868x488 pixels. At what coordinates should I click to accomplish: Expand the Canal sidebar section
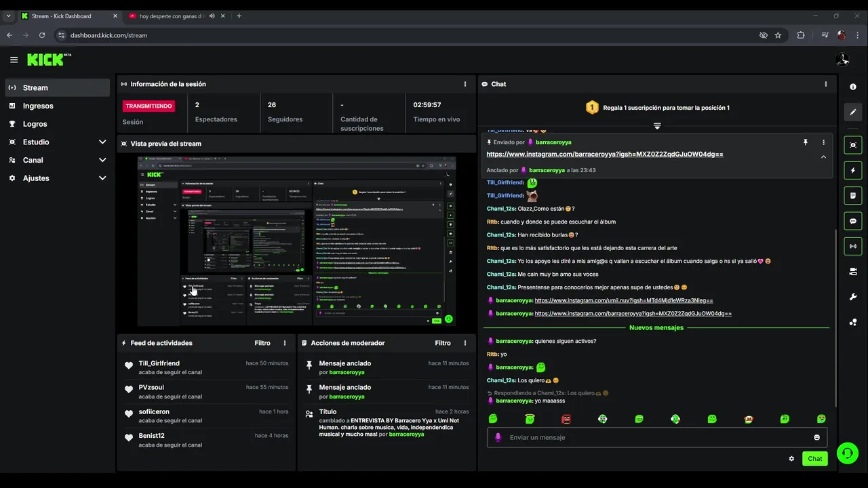(58, 160)
